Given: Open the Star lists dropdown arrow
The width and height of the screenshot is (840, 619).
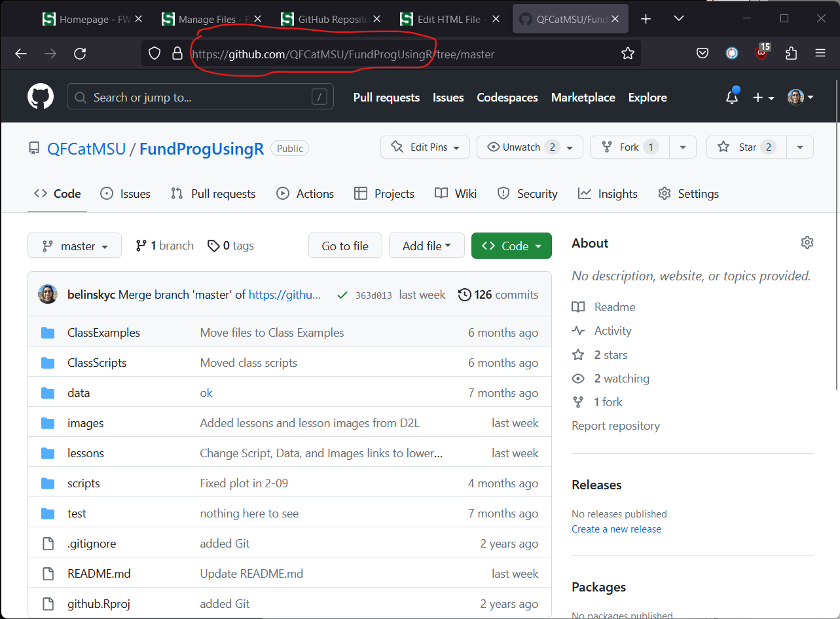Looking at the screenshot, I should coord(800,147).
